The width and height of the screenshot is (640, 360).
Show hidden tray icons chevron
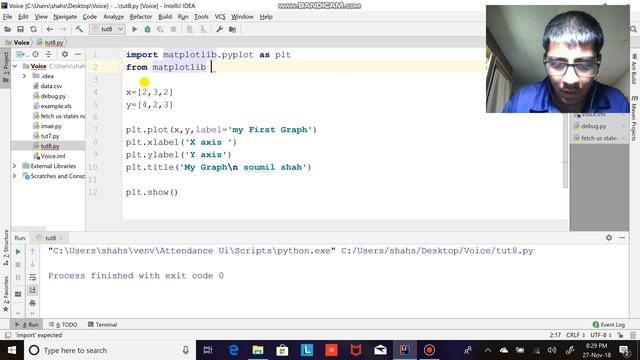pos(488,350)
